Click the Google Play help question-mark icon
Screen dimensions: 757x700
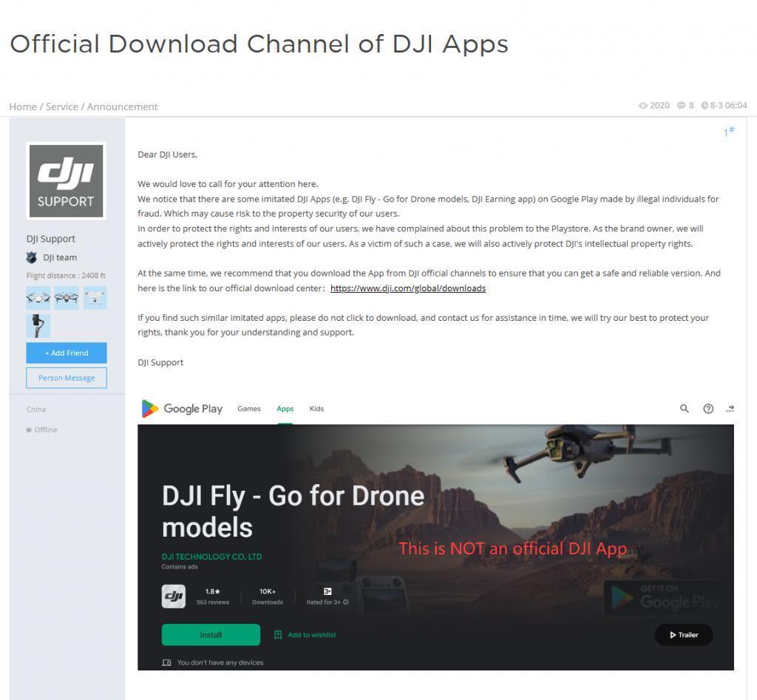[707, 408]
